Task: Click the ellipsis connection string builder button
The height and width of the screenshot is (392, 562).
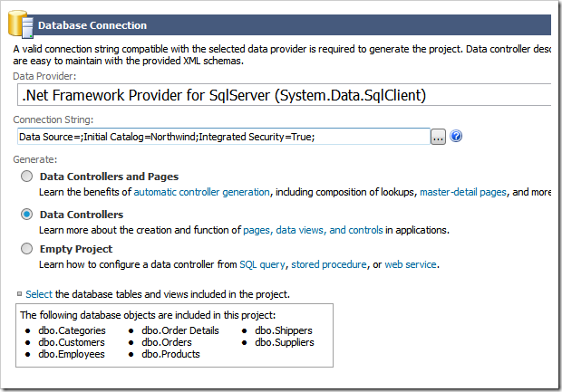Action: click(438, 137)
